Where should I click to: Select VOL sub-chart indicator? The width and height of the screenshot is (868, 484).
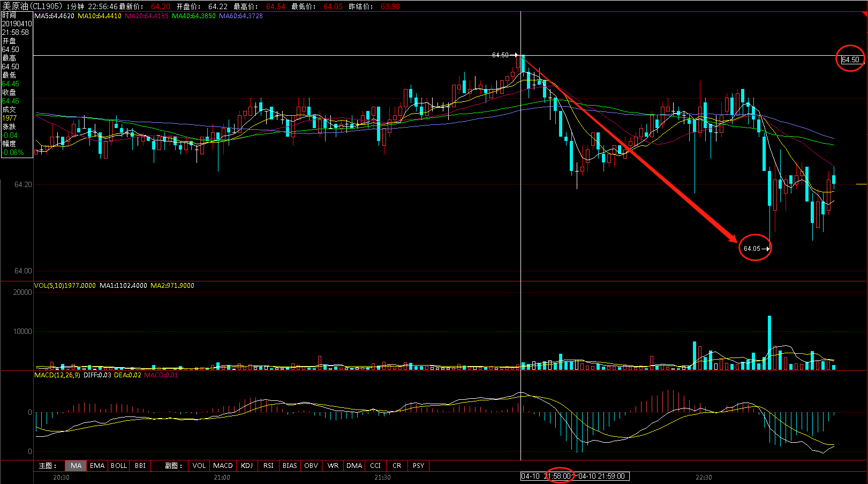199,466
